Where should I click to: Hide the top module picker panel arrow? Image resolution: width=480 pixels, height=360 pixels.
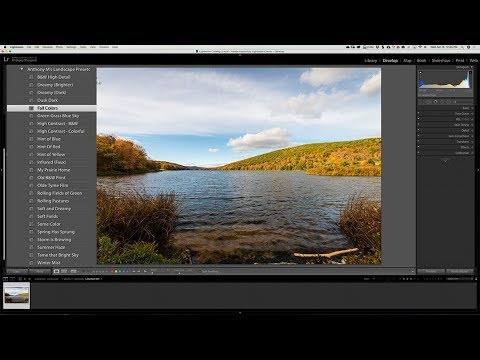click(240, 55)
